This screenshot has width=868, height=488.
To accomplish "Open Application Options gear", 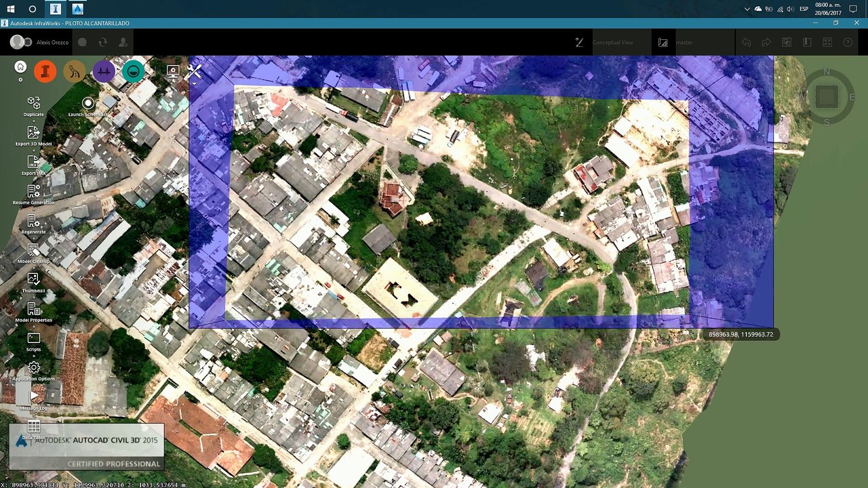I will pos(33,371).
